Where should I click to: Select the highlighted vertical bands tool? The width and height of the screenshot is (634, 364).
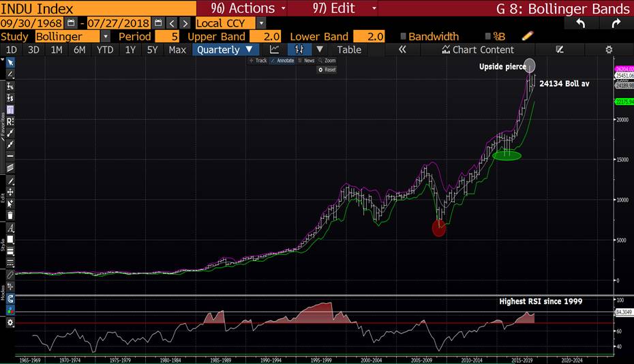tap(10, 110)
